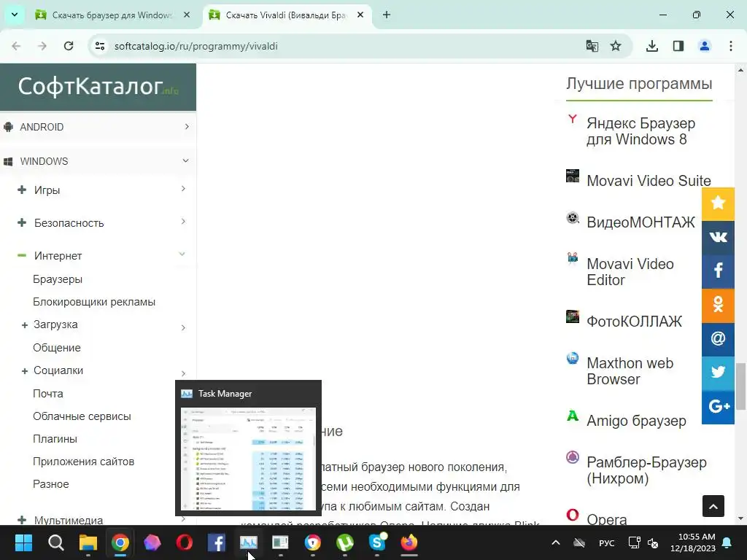This screenshot has height=560, width=747.
Task: Click Task Manager taskbar icon
Action: point(249,542)
